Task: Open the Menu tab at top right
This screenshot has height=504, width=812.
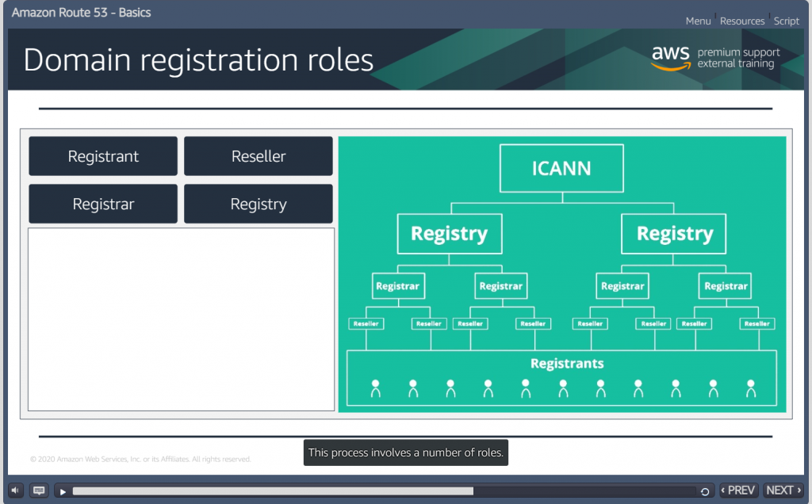Action: pos(698,21)
